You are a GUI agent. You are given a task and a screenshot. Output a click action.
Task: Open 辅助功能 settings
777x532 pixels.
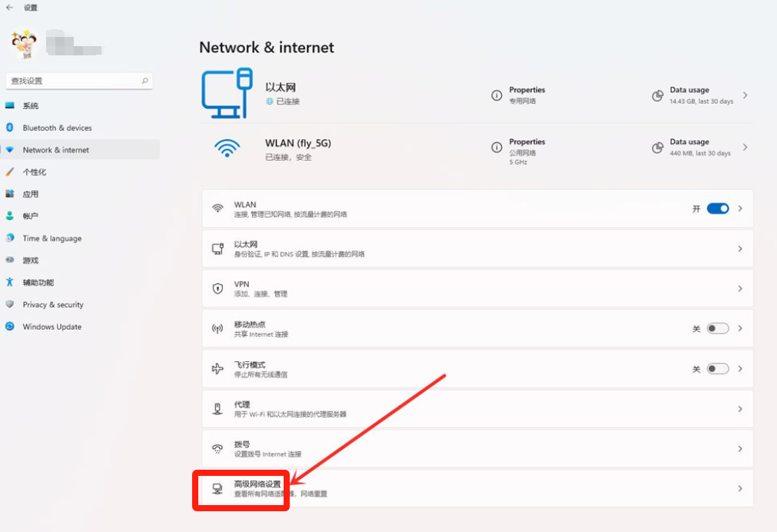click(x=80, y=283)
